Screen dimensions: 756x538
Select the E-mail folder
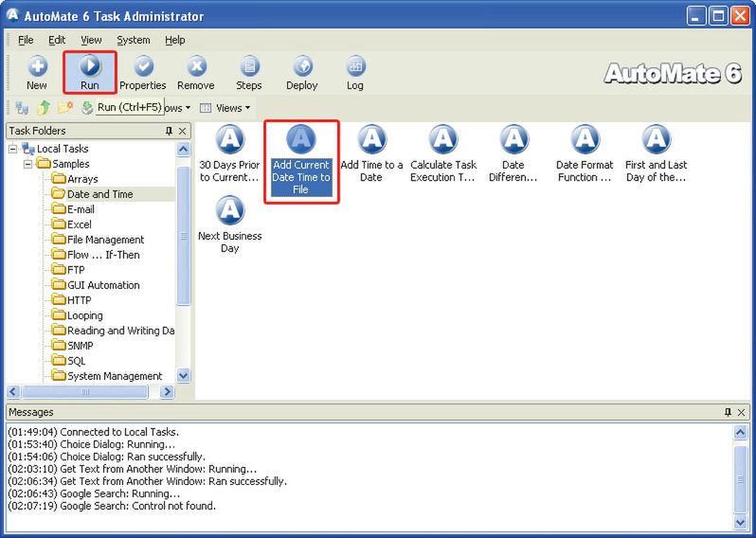(80, 209)
